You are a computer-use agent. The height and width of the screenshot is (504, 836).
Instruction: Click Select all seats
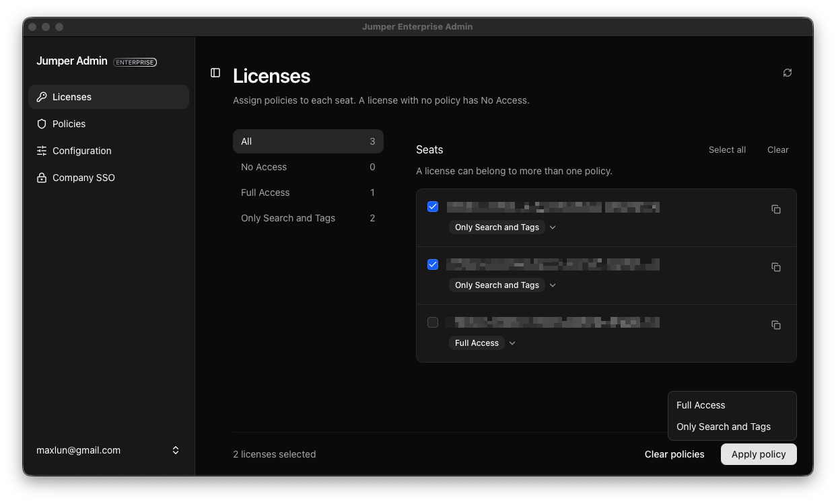point(727,150)
